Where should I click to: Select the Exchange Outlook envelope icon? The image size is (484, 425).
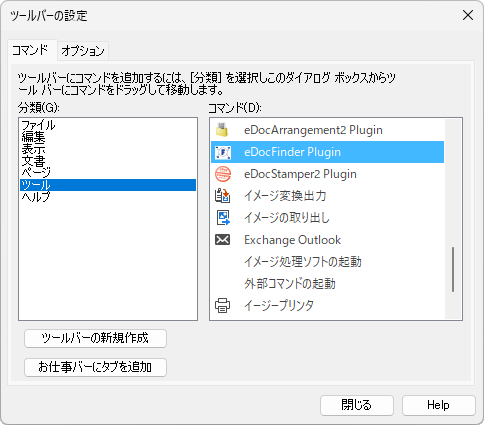222,240
